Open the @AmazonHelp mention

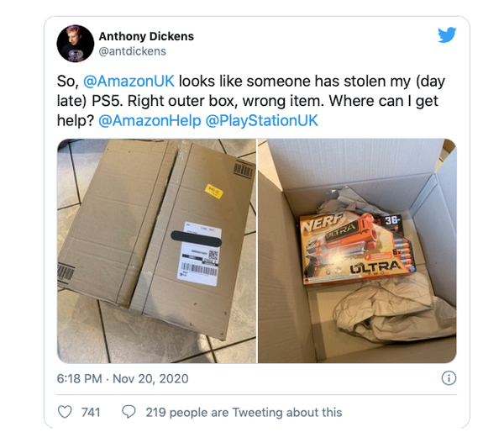150,121
